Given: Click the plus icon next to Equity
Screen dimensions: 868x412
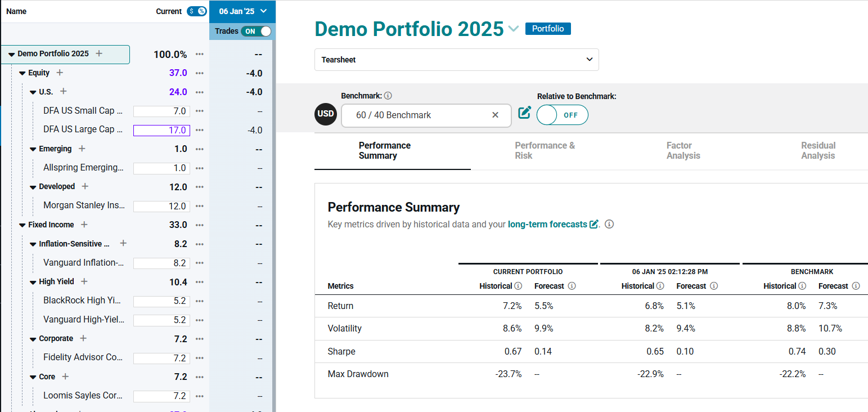Looking at the screenshot, I should point(60,73).
